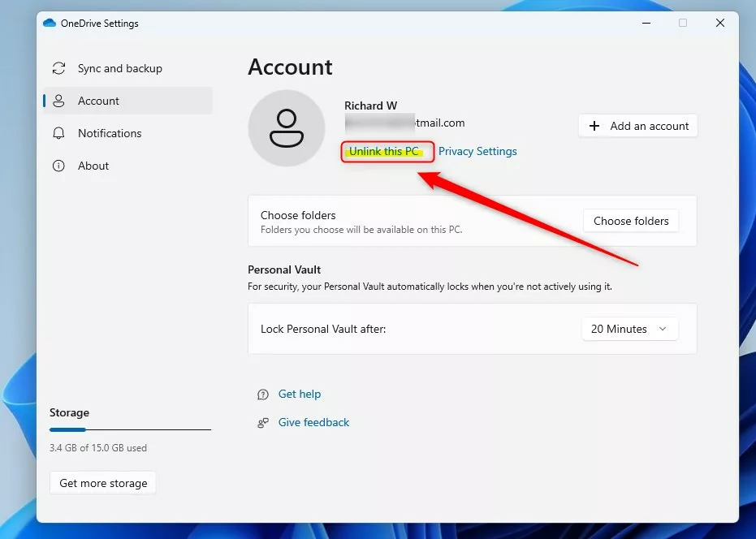Image resolution: width=756 pixels, height=539 pixels.
Task: Close the OneDrive Settings window
Action: coord(719,24)
